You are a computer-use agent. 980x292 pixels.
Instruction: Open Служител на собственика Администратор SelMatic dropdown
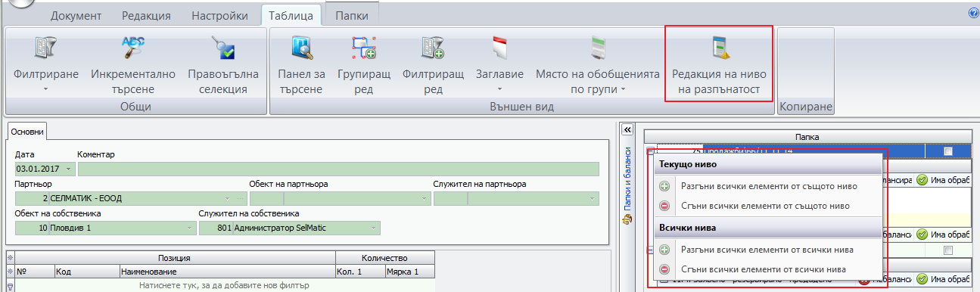(x=373, y=228)
